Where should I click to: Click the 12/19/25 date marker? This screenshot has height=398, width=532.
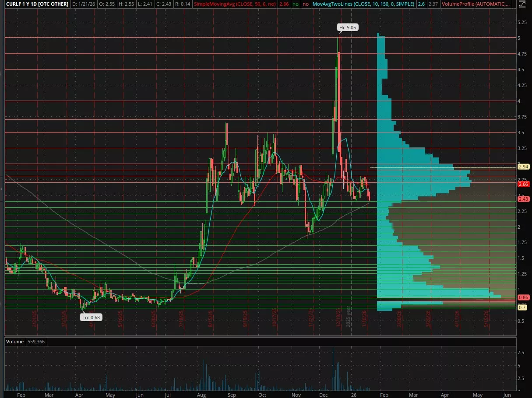pos(338,320)
